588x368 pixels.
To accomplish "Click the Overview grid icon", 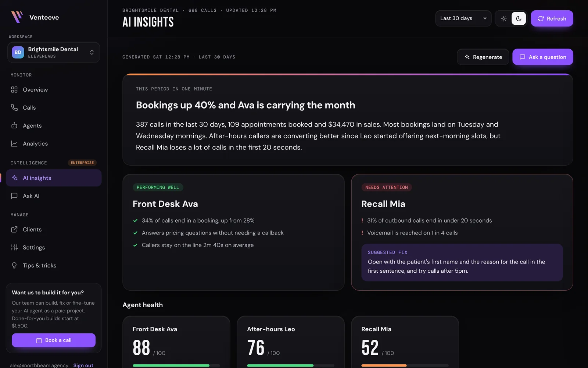I will 14,90.
